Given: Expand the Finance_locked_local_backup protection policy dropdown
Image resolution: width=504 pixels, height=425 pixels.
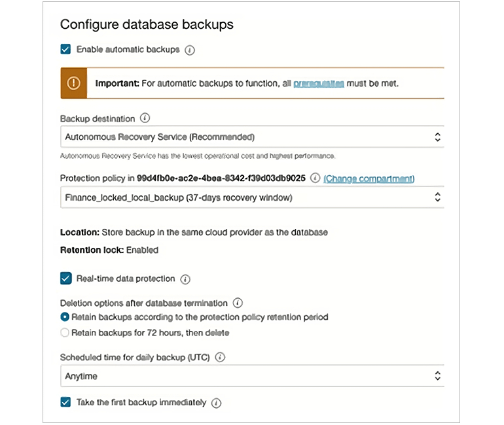Looking at the screenshot, I should tap(252, 197).
